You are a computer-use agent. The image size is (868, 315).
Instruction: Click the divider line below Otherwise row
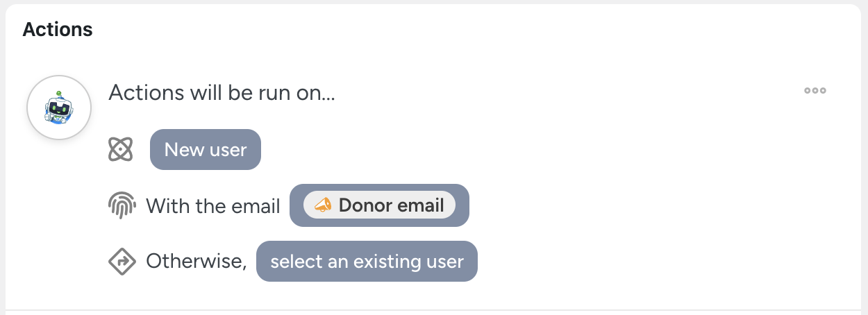(434, 309)
